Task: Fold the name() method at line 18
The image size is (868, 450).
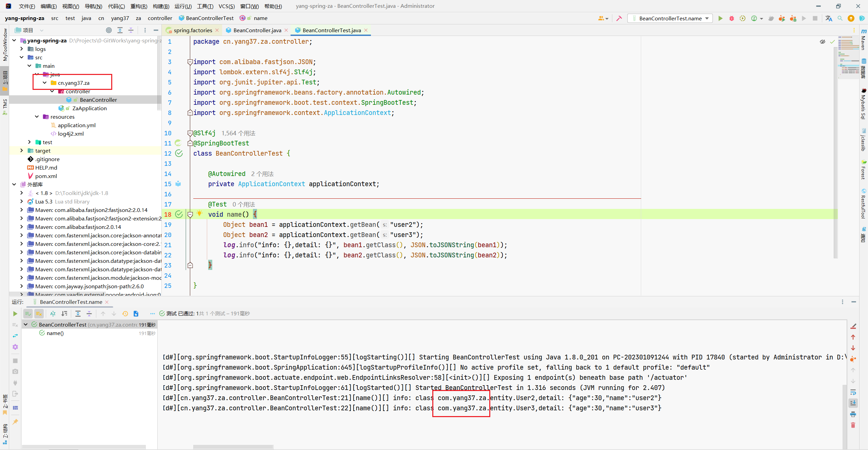Action: point(190,214)
